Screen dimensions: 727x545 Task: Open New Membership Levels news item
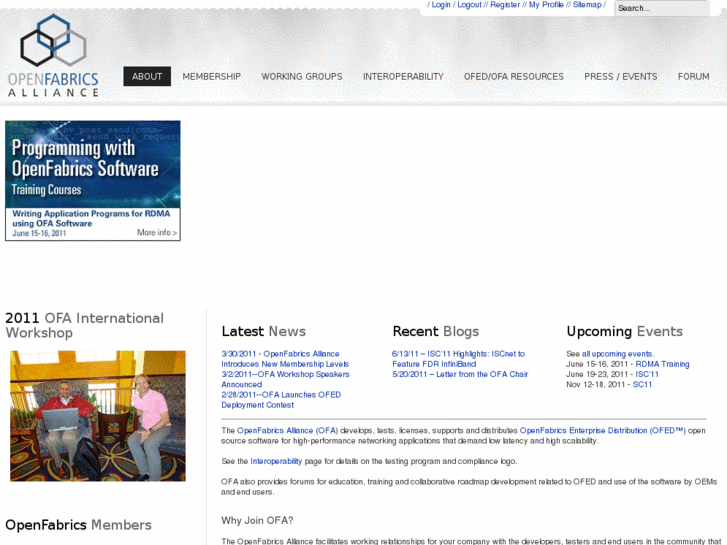[x=285, y=359]
